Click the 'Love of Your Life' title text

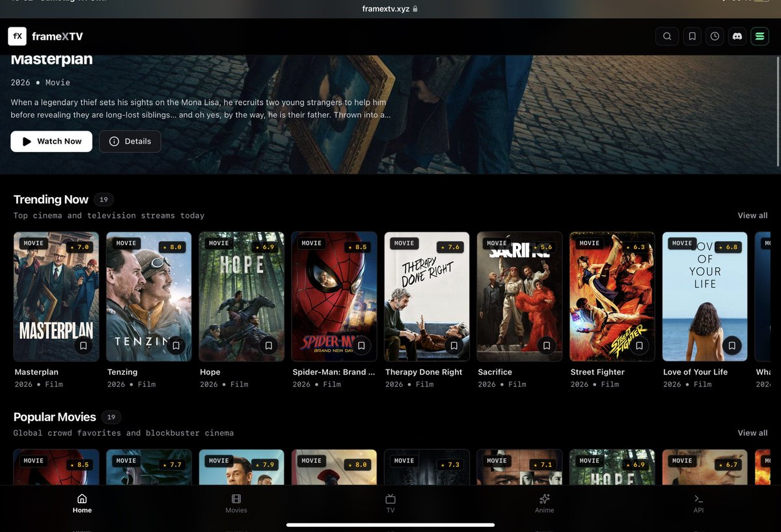pyautogui.click(x=695, y=372)
